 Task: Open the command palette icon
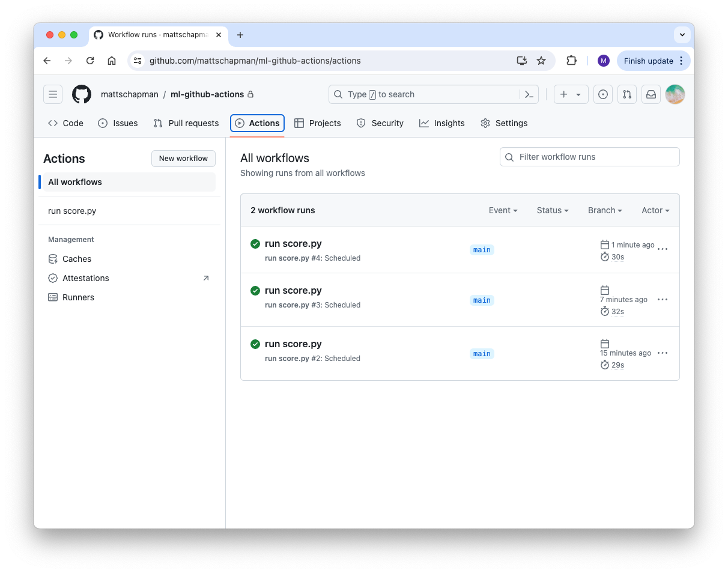click(x=529, y=94)
